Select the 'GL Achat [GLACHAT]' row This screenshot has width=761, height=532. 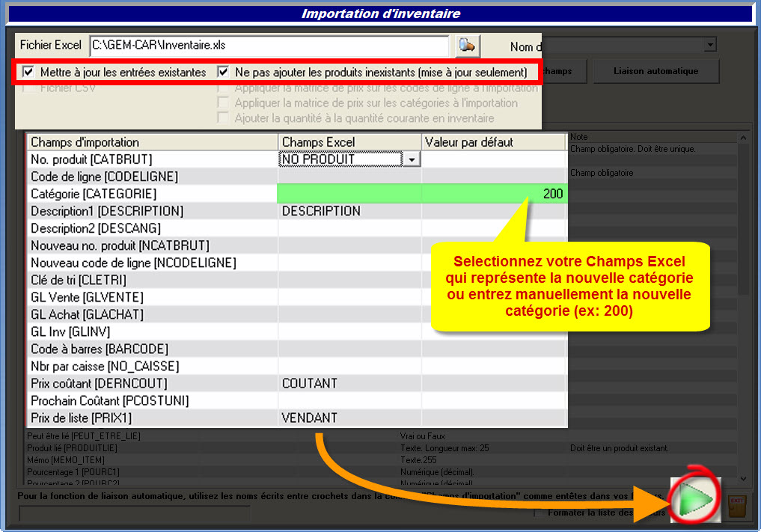[x=152, y=314]
